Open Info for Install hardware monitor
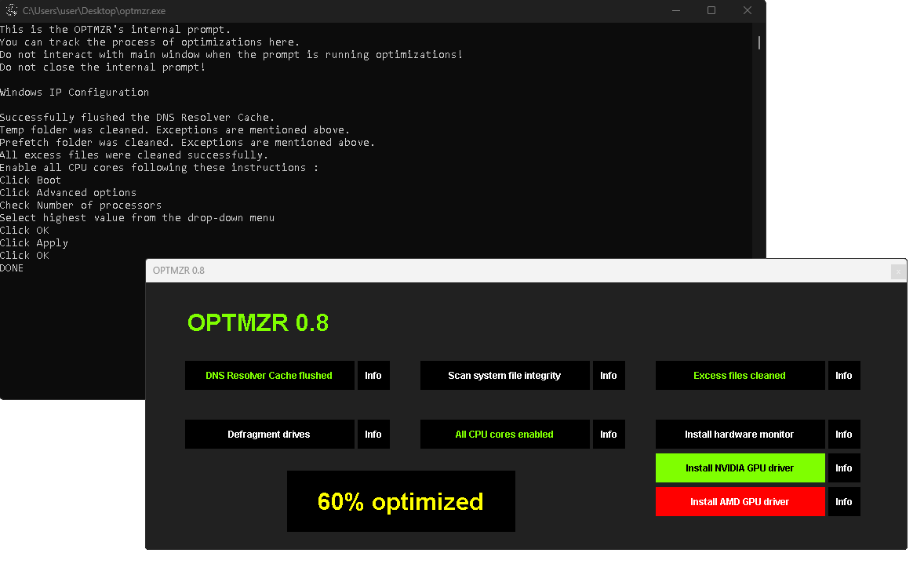This screenshot has height=564, width=924. pos(844,435)
